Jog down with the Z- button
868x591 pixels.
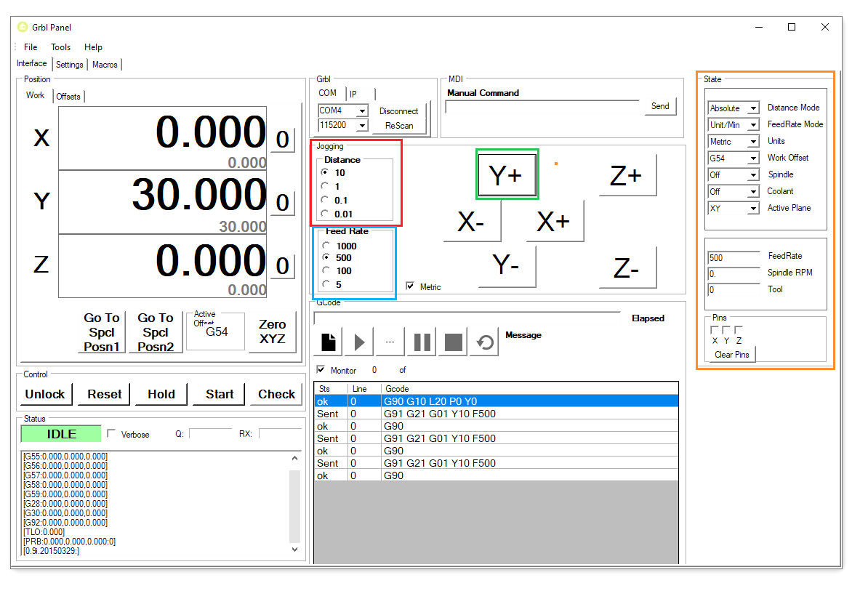[627, 268]
